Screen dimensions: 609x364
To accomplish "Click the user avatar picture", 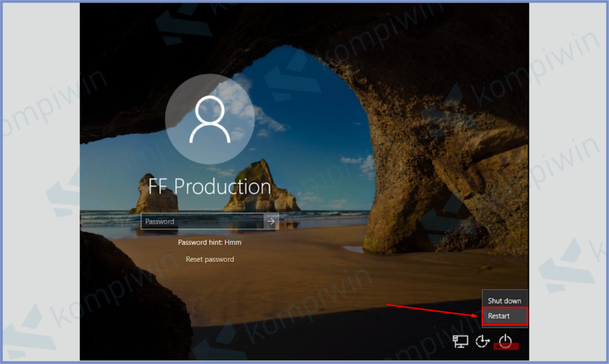I will pos(209,118).
